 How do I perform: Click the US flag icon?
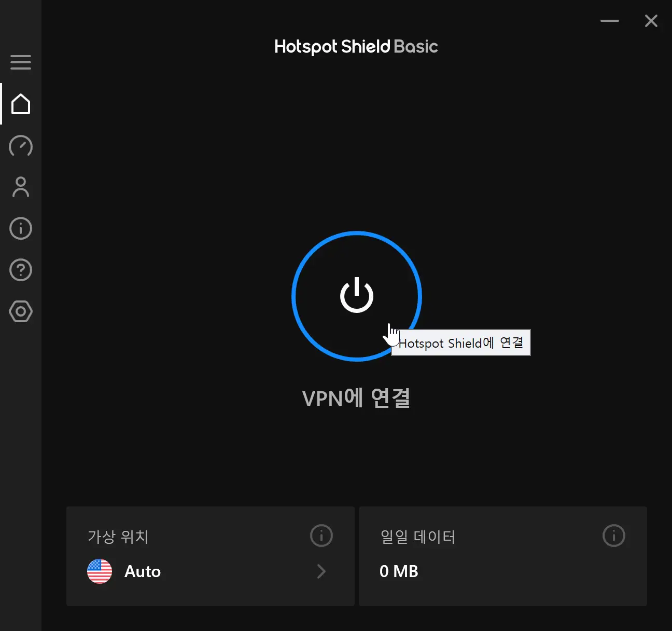click(100, 571)
